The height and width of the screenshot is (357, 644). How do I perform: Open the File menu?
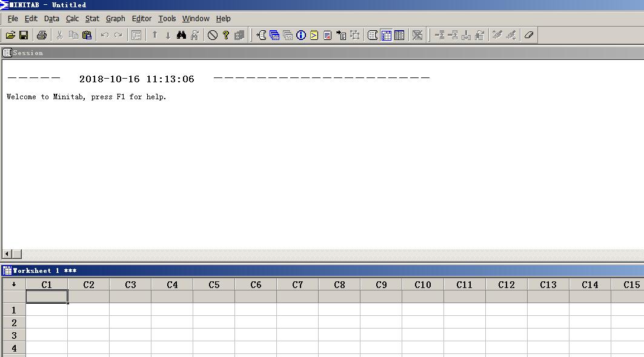coord(13,19)
